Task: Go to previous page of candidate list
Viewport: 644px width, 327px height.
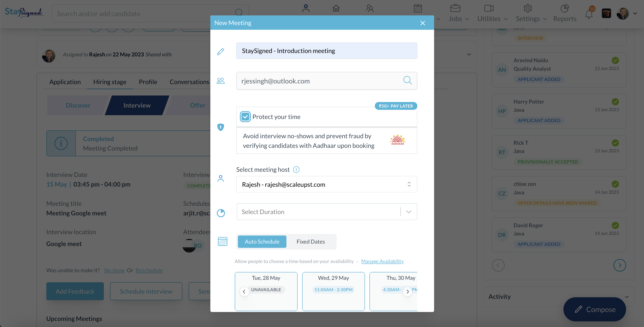Action: (x=498, y=265)
